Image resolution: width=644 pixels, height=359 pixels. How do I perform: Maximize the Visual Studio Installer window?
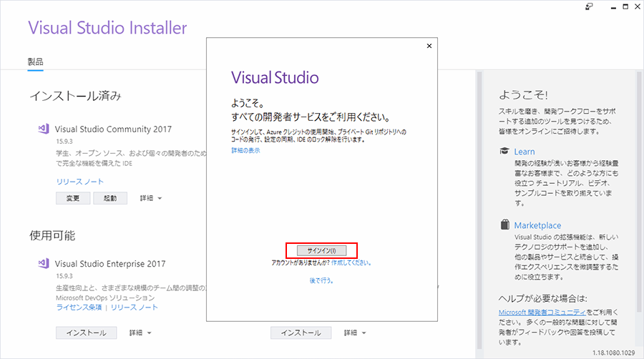coord(625,6)
